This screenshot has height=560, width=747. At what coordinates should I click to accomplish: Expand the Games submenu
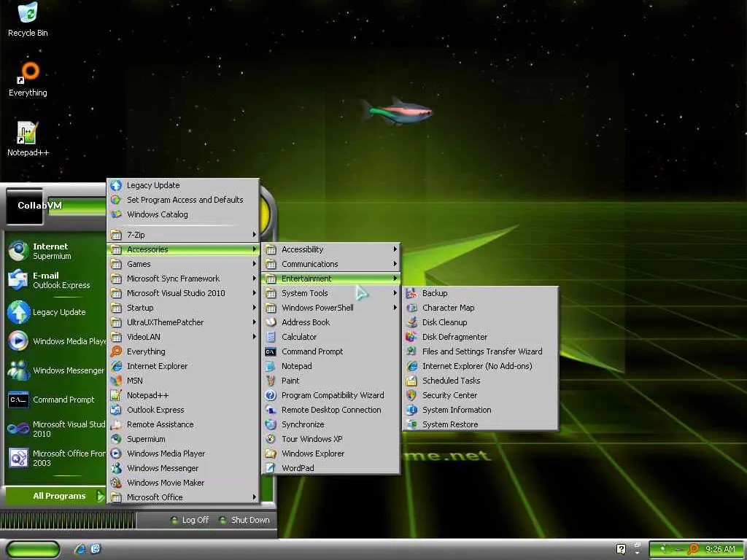click(183, 264)
